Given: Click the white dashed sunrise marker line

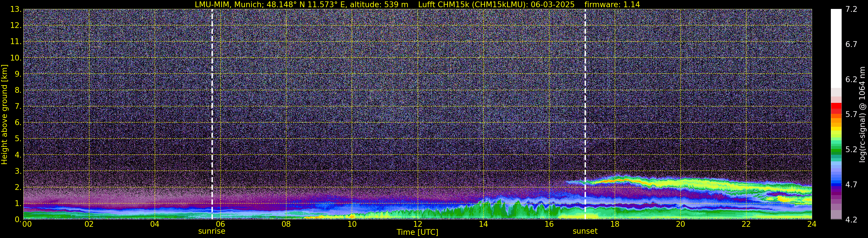Looking at the screenshot, I should 212,114.
